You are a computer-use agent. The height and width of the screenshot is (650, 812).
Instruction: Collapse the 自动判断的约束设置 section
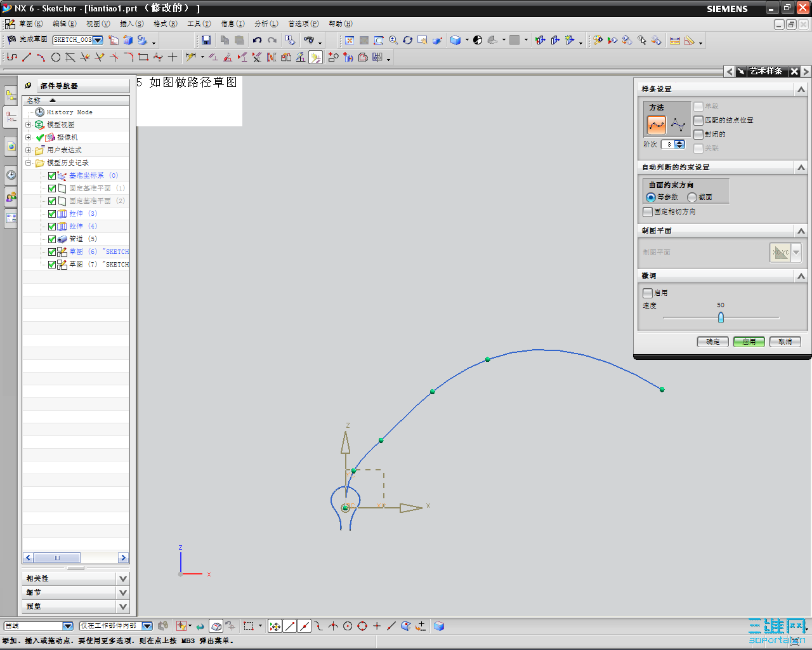pos(801,168)
